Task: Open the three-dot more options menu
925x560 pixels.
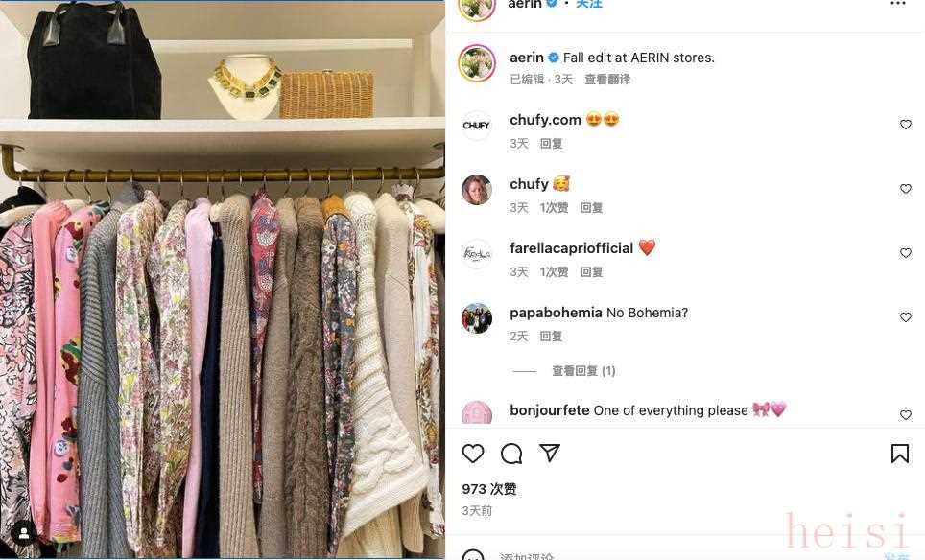Action: pyautogui.click(x=898, y=4)
